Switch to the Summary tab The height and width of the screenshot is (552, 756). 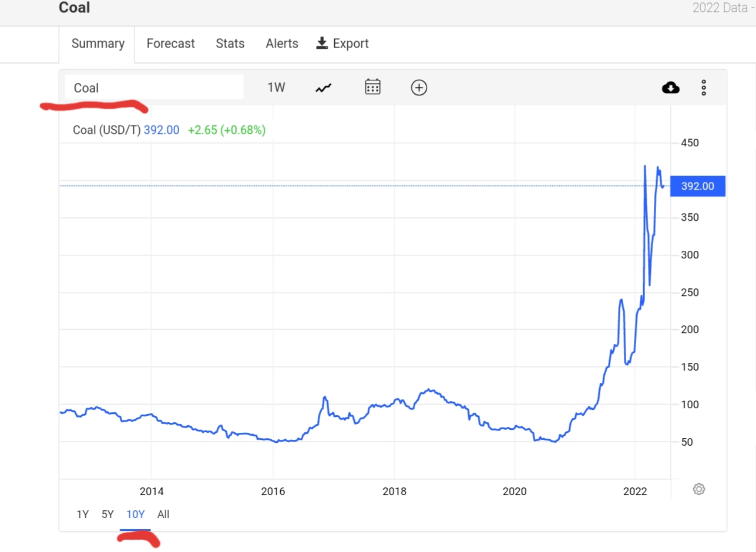pos(98,44)
